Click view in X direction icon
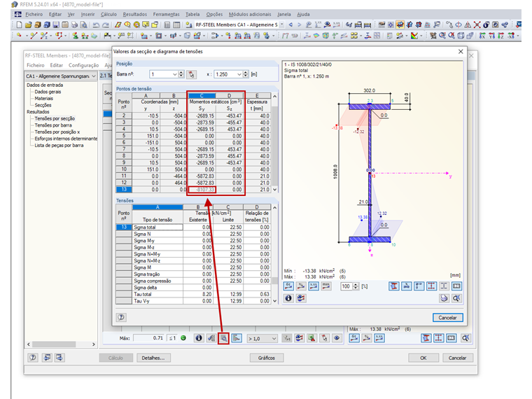Screen dimensions: 532x399 [x=482, y=36]
